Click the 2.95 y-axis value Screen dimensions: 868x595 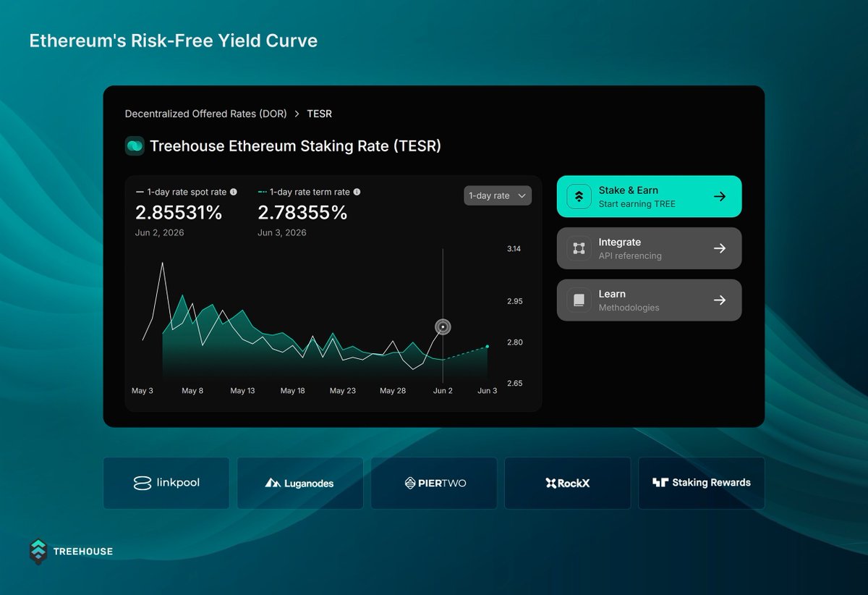pyautogui.click(x=514, y=301)
